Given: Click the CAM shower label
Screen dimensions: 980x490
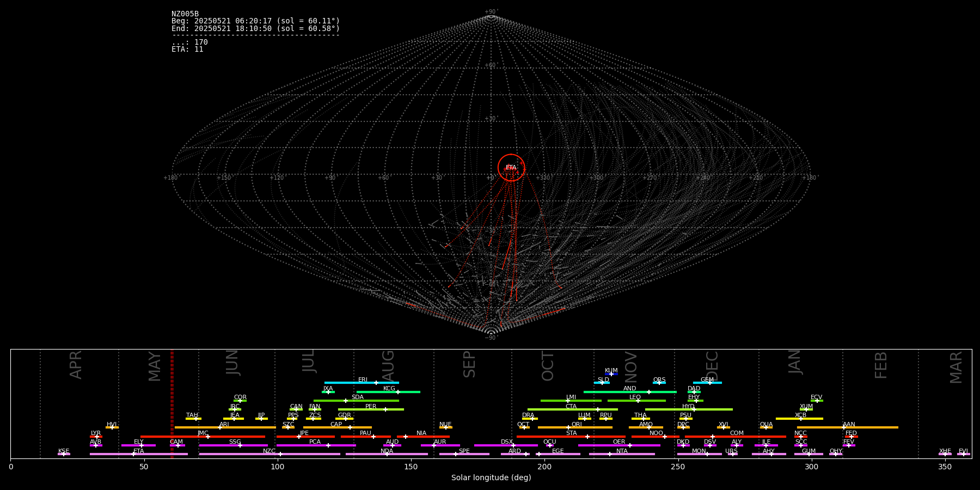Looking at the screenshot, I should click(176, 442).
